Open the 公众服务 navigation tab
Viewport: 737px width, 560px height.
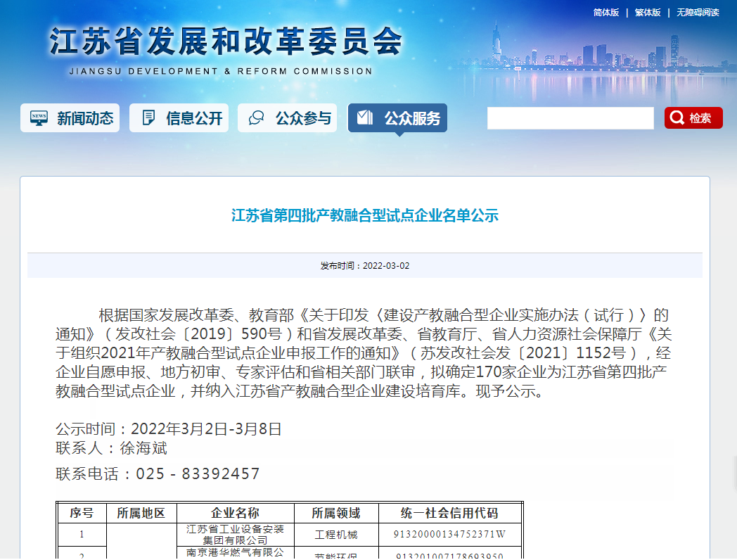point(397,117)
